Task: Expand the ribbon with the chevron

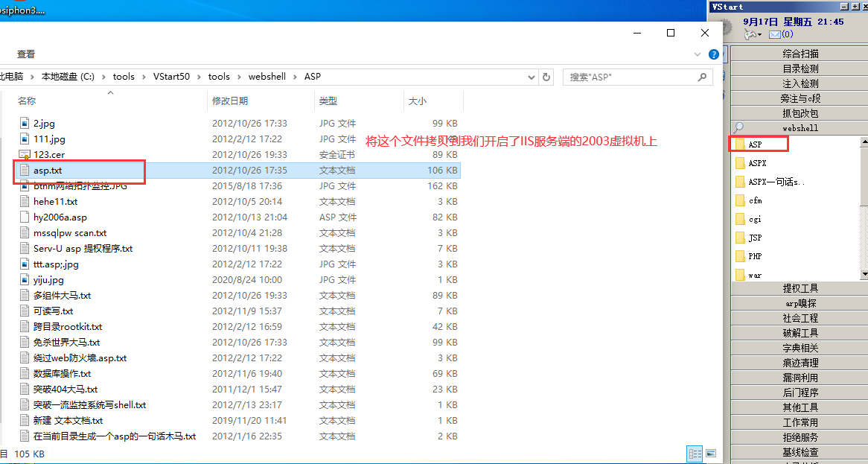Action: point(698,54)
